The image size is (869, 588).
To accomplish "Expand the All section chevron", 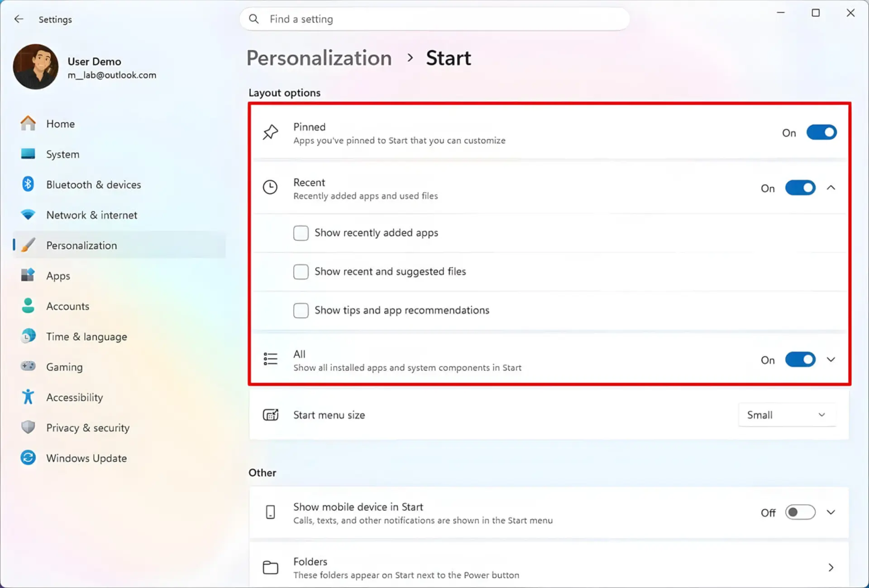I will (831, 360).
